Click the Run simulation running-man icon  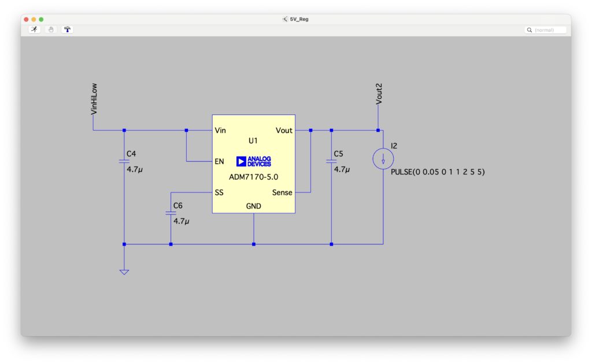(x=35, y=29)
